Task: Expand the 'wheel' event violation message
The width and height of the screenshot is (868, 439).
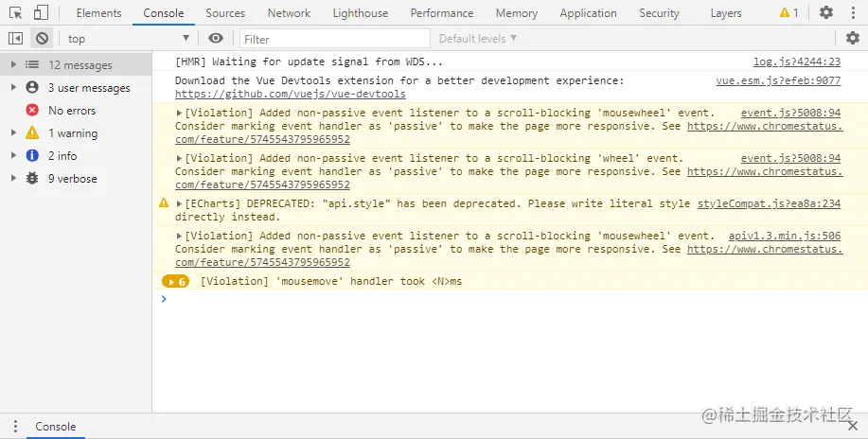Action: pos(179,158)
